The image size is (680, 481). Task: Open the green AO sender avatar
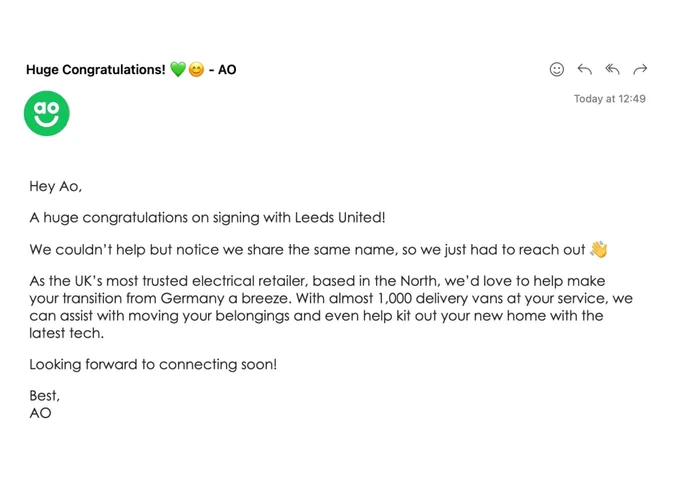[x=46, y=113]
